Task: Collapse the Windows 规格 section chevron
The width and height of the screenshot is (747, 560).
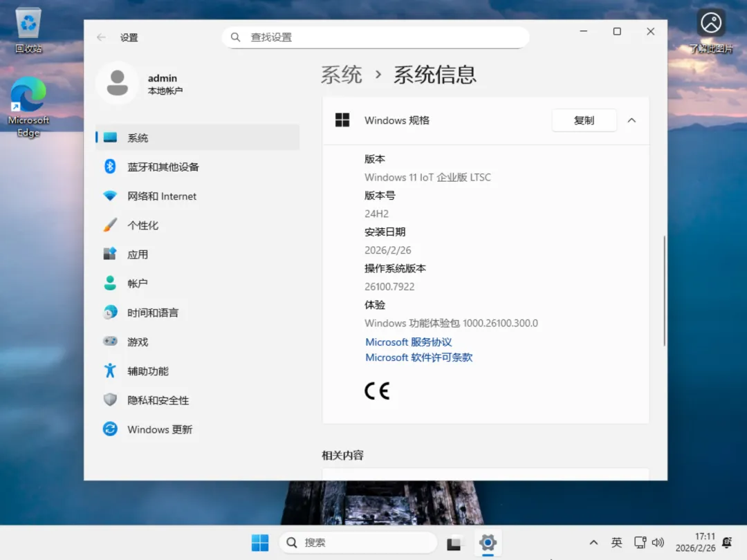Action: 631,120
